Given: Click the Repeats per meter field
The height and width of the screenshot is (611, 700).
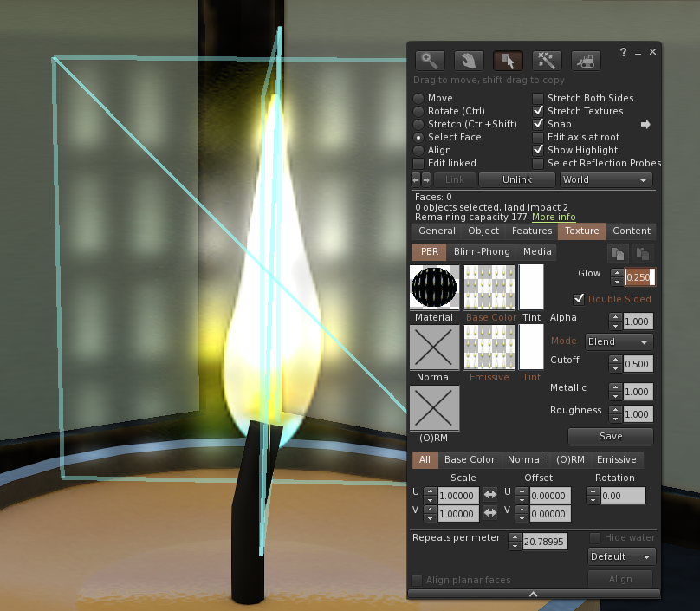Looking at the screenshot, I should (545, 542).
